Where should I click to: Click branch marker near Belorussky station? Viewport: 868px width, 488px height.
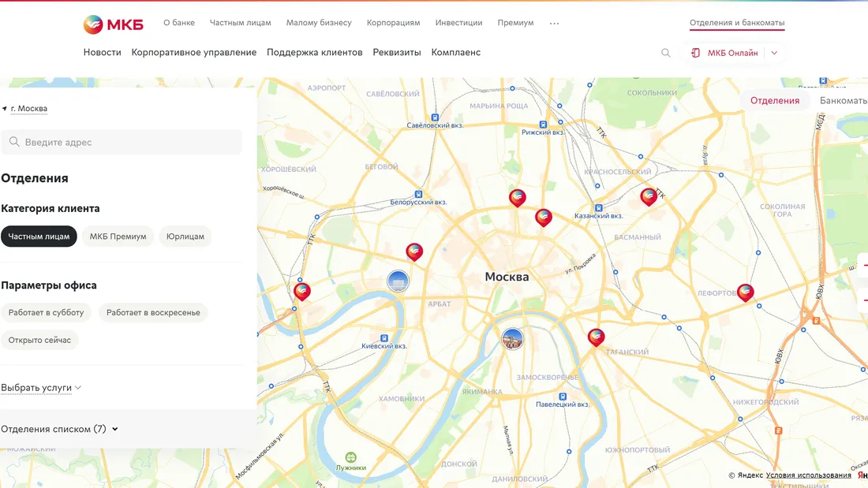pyautogui.click(x=414, y=251)
